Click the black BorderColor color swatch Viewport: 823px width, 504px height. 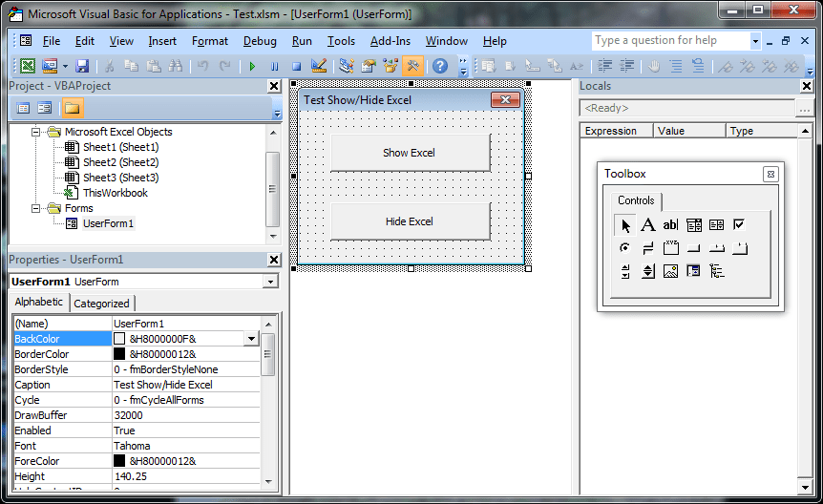(119, 354)
